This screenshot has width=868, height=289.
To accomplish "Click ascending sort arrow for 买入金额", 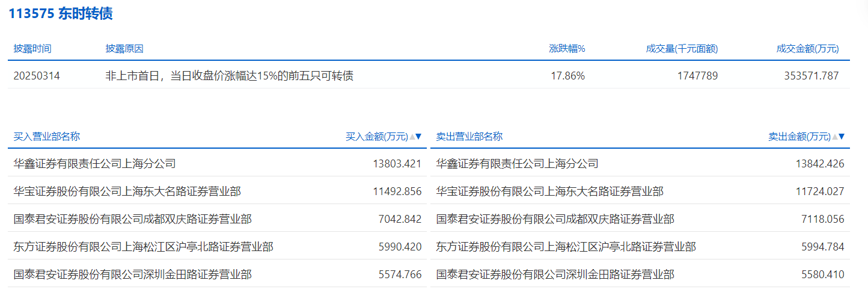I will pos(412,137).
